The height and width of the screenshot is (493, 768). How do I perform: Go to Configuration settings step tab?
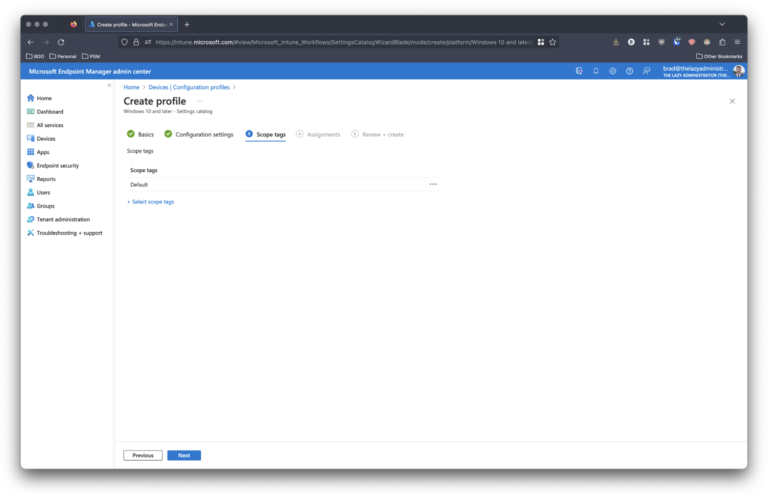click(199, 134)
